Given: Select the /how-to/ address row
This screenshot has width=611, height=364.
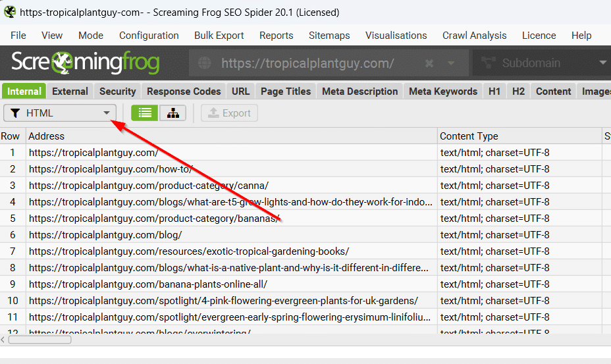Looking at the screenshot, I should pos(232,169).
